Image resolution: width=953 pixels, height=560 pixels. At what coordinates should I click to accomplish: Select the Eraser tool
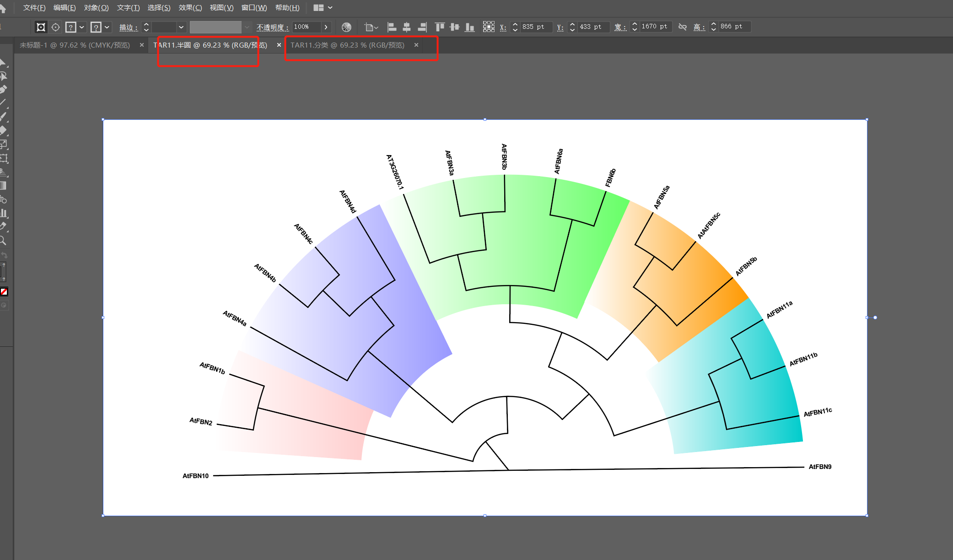pos(3,130)
